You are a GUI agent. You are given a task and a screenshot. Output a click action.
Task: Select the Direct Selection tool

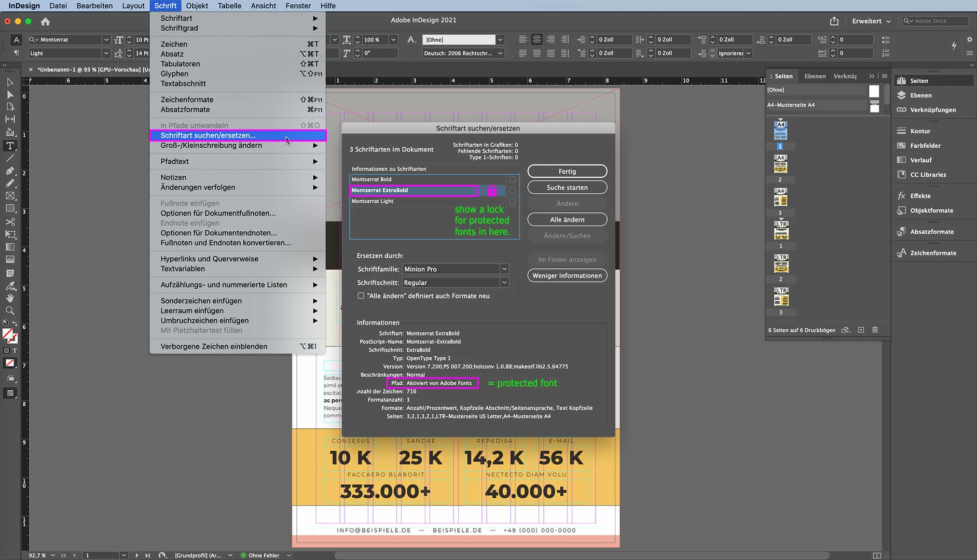pyautogui.click(x=10, y=94)
